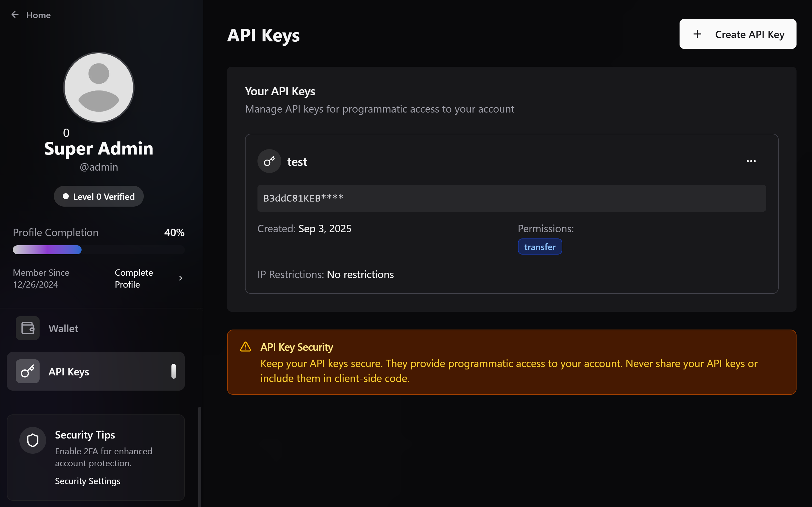Click the profile avatar image
Image resolution: width=812 pixels, height=507 pixels.
[x=98, y=88]
